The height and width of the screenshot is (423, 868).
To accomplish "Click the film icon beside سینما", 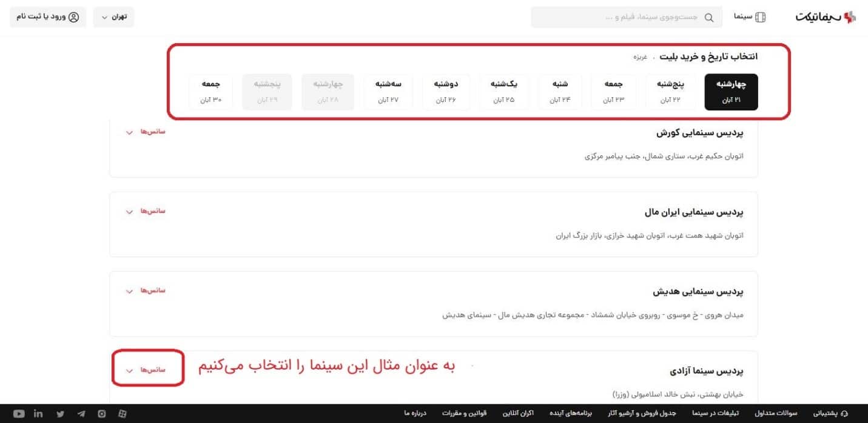I will [x=760, y=17].
